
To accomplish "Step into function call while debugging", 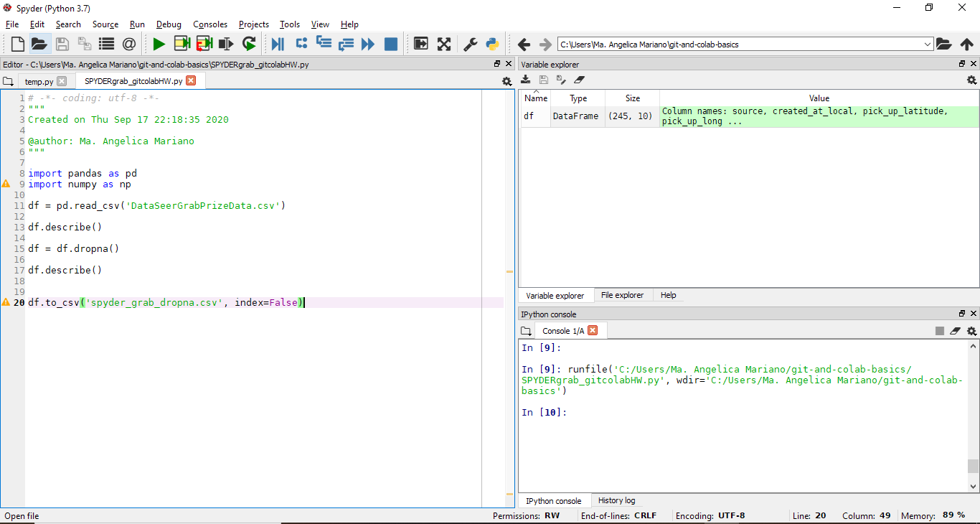I will (x=324, y=44).
